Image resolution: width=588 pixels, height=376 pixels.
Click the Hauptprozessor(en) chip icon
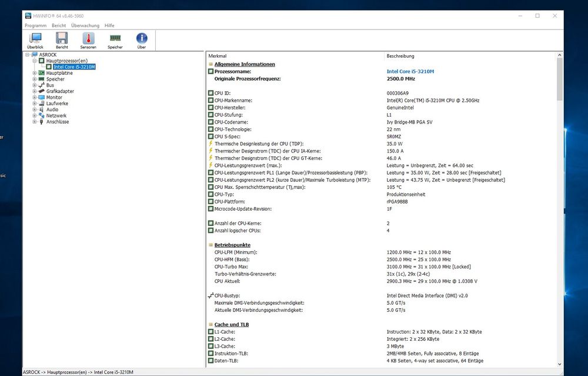[x=42, y=61]
